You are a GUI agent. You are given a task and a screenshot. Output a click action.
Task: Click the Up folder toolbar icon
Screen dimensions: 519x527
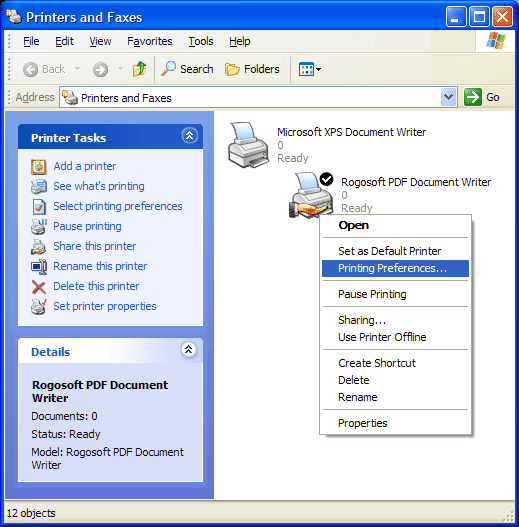click(x=139, y=69)
